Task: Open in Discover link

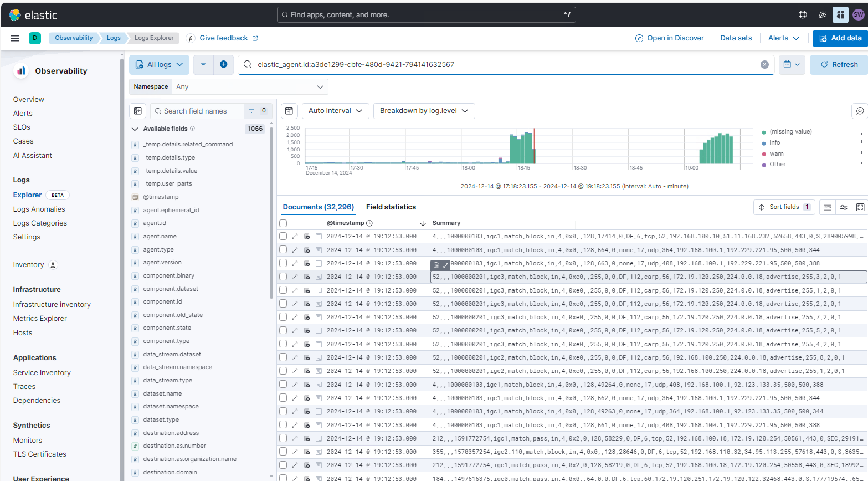Action: [670, 38]
